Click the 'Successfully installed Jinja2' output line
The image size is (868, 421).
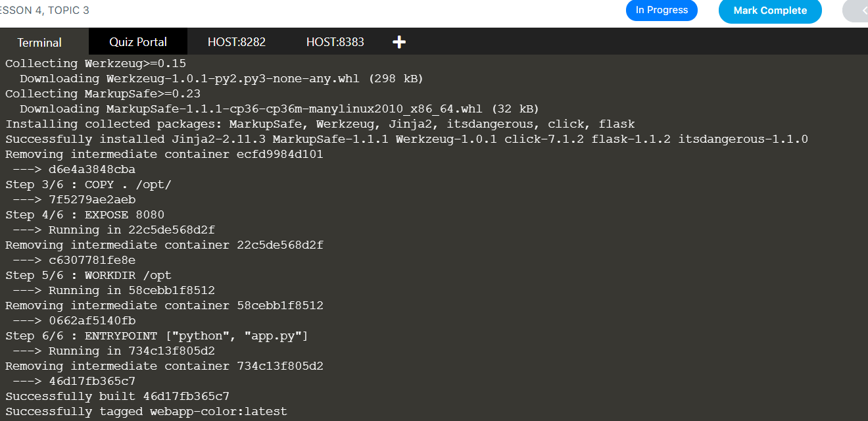tap(406, 139)
